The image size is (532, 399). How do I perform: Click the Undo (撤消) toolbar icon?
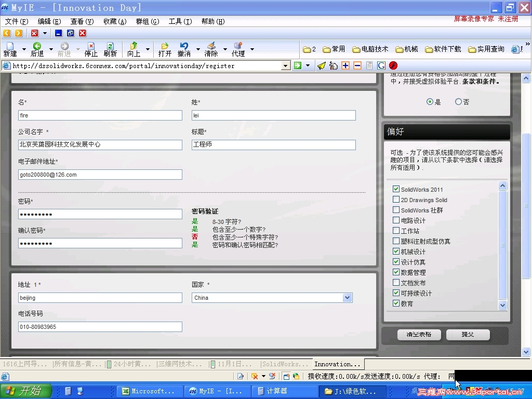click(184, 49)
